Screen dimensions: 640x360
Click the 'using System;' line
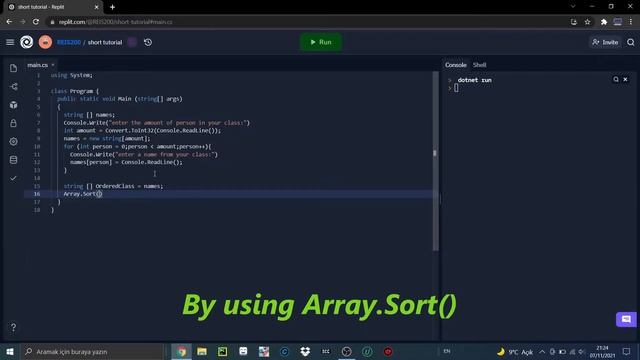point(71,75)
